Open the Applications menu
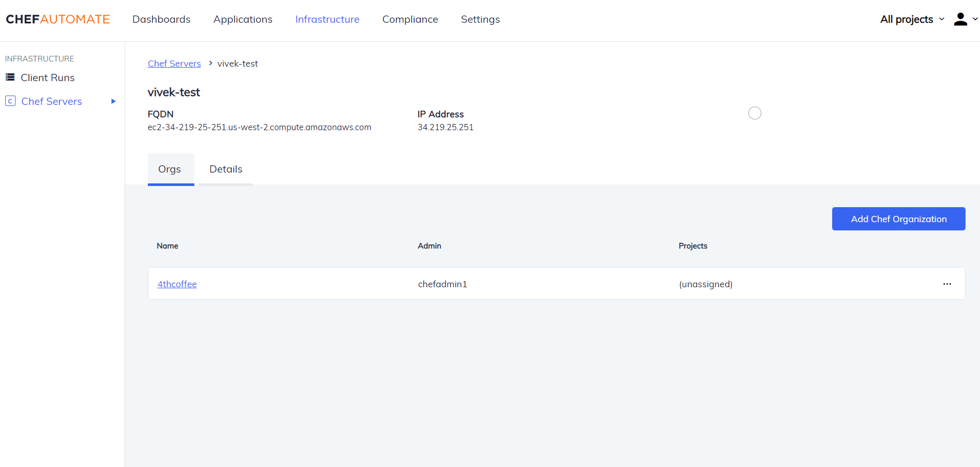 click(243, 19)
